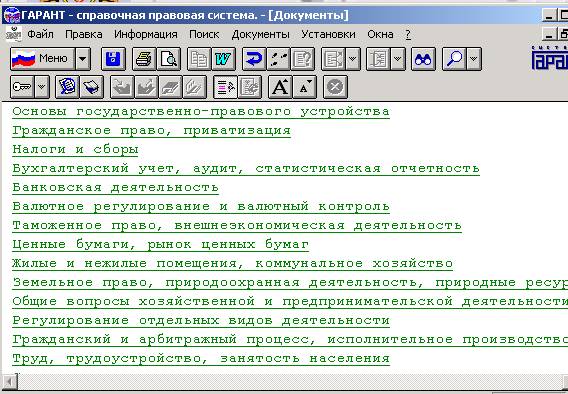Decrease font size with the small A icon

304,87
